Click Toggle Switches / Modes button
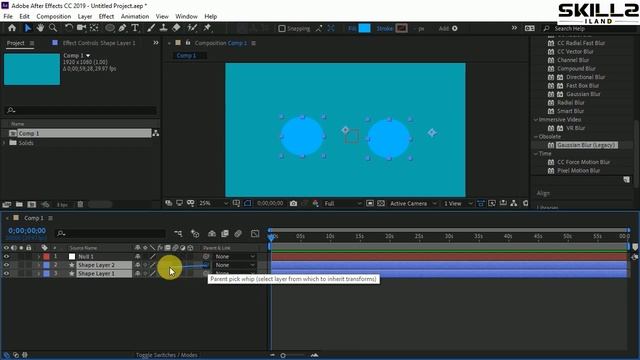The width and height of the screenshot is (640, 360). tap(167, 355)
